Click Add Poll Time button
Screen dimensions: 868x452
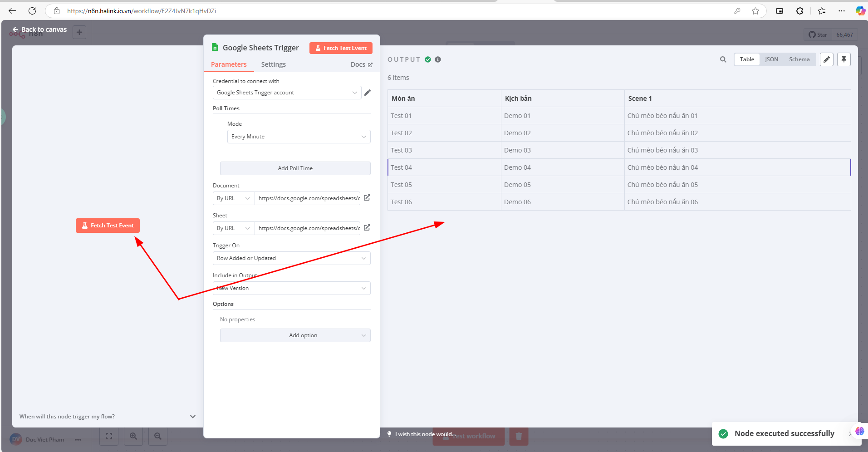pos(295,168)
